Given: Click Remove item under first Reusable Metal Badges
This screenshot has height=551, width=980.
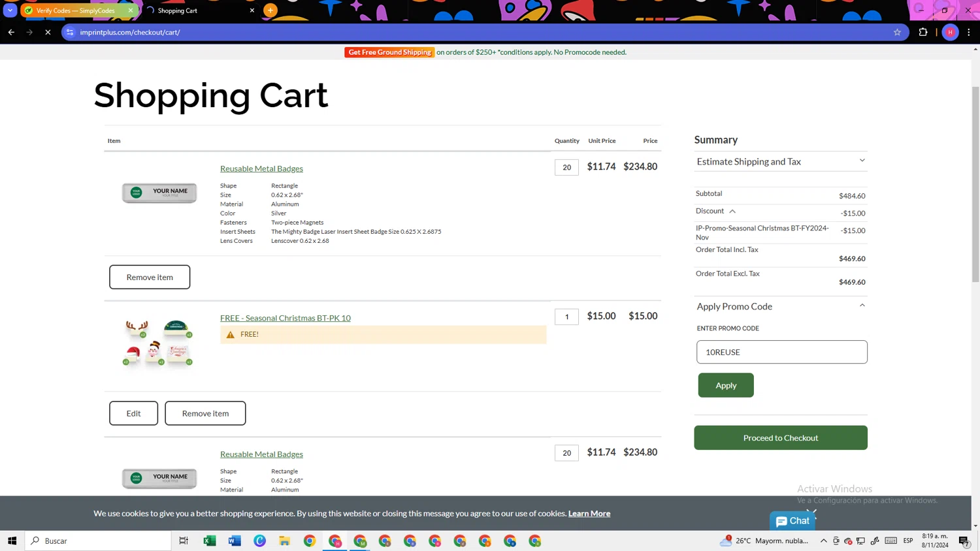Looking at the screenshot, I should tap(150, 277).
